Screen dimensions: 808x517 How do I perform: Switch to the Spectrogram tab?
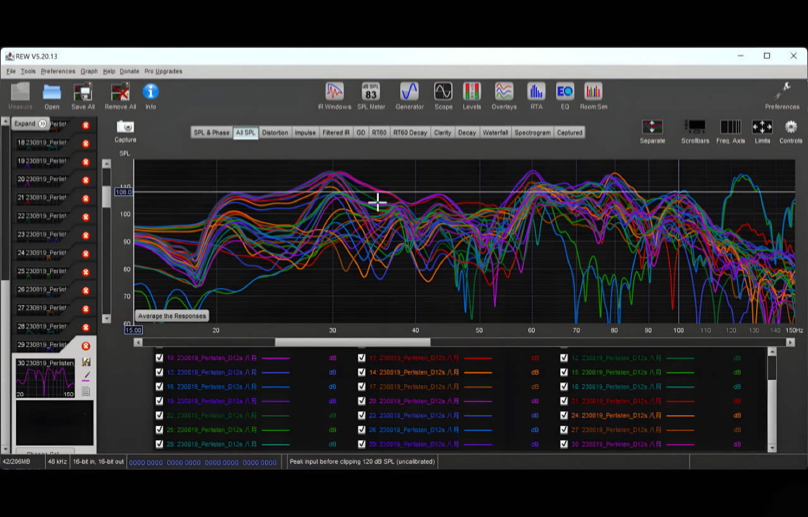click(x=532, y=132)
